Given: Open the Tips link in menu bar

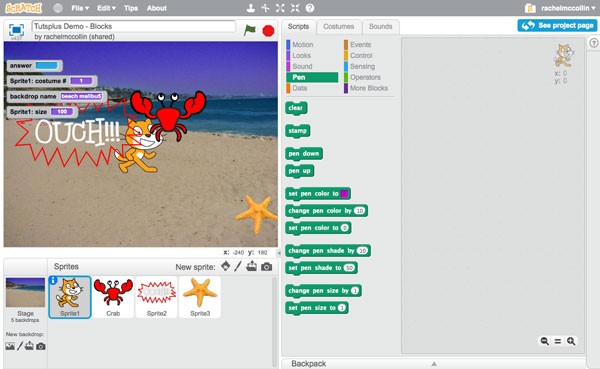Looking at the screenshot, I should pos(131,8).
